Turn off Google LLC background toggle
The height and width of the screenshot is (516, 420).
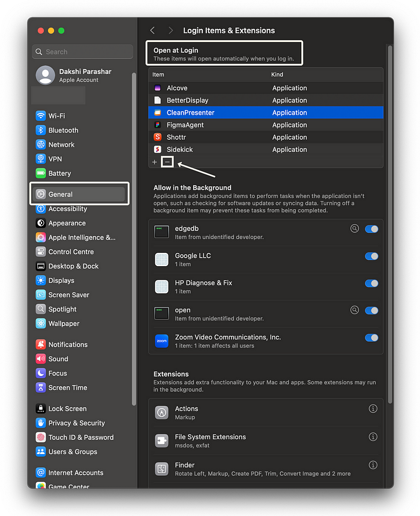coord(371,256)
